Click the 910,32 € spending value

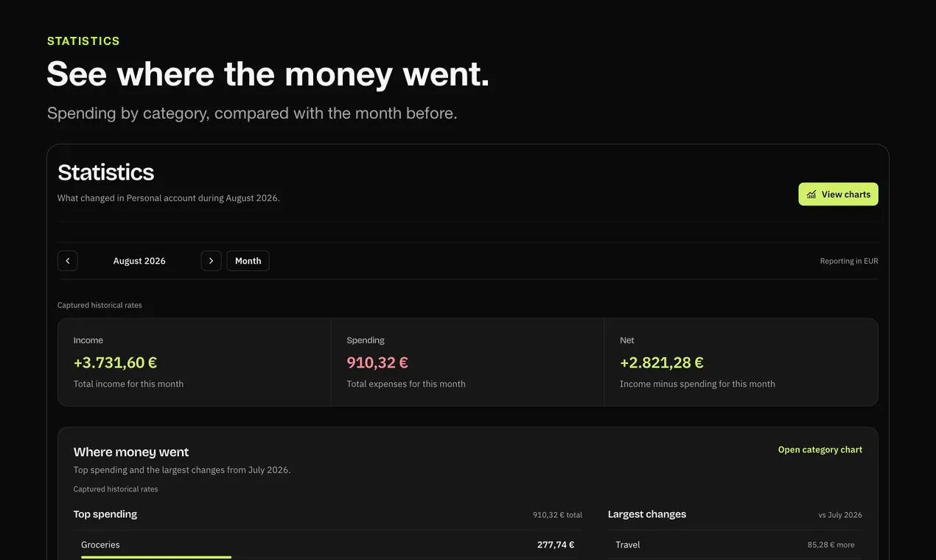pos(377,363)
